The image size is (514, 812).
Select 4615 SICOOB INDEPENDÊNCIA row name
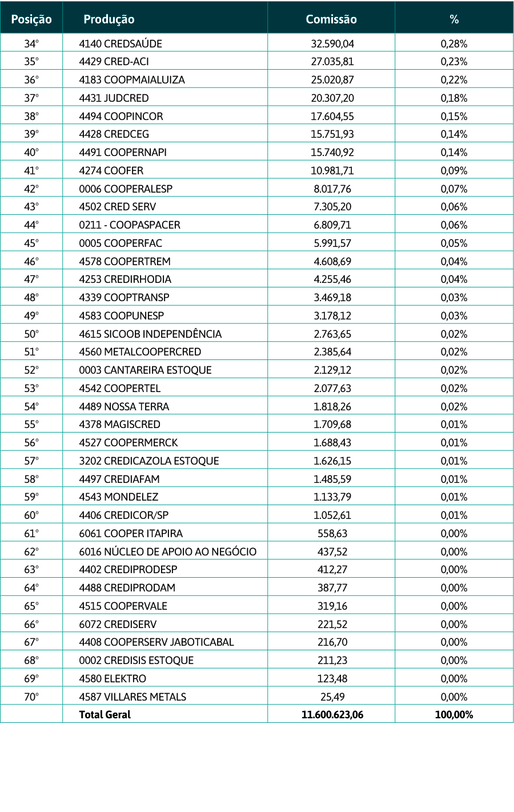click(x=150, y=334)
